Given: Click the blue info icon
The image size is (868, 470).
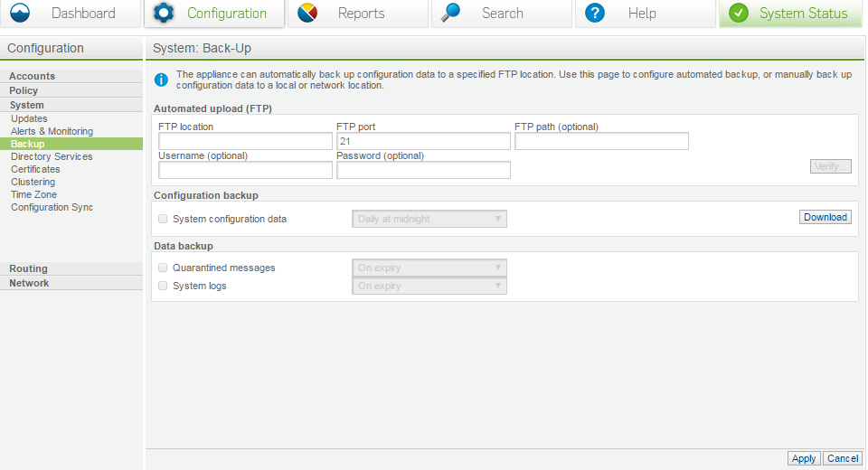Looking at the screenshot, I should (x=162, y=80).
